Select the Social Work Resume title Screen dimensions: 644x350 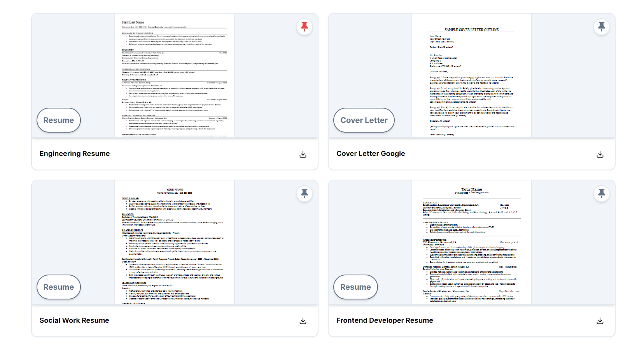pos(74,320)
